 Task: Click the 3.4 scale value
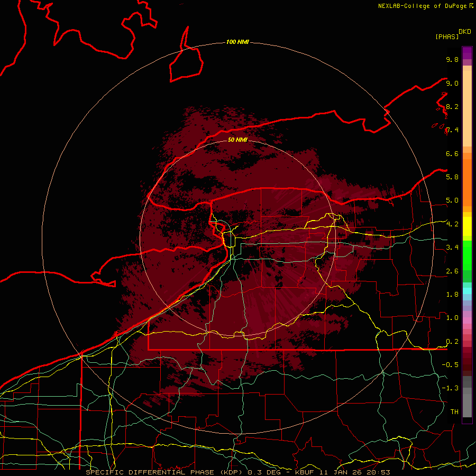tap(452, 247)
